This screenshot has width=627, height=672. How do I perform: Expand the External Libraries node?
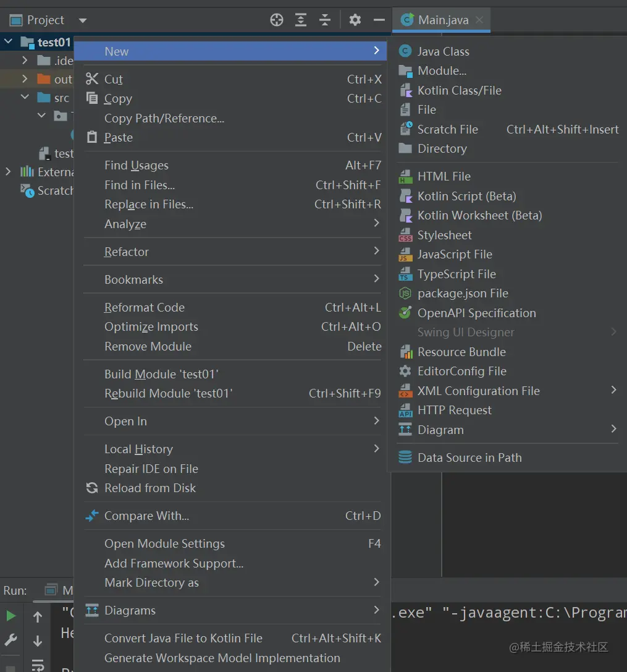[x=8, y=172]
